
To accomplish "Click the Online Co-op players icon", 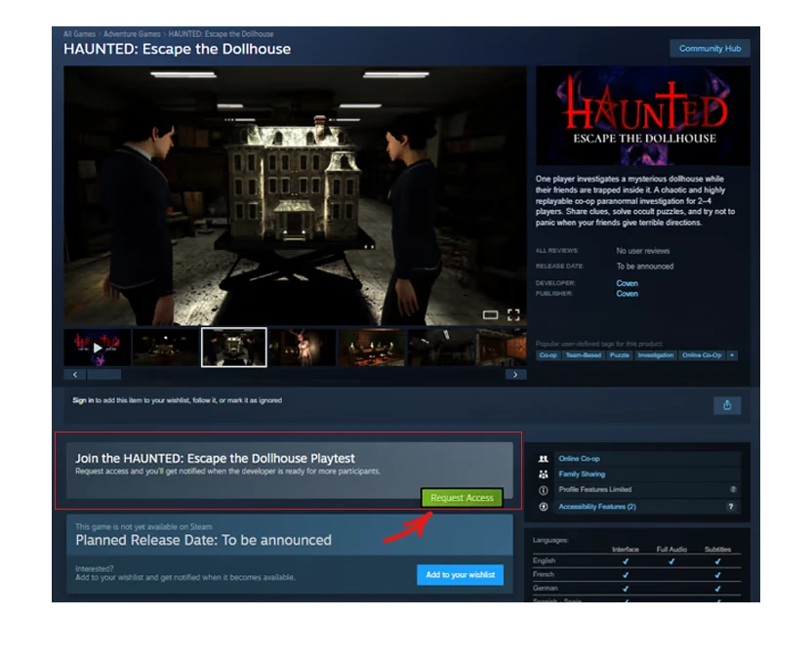I will (x=544, y=459).
